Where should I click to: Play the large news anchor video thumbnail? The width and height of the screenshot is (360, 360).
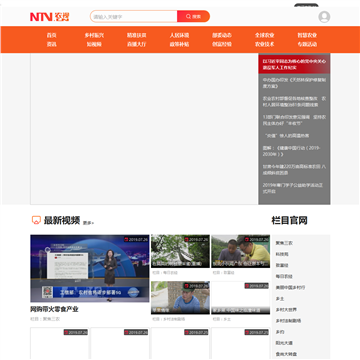[x=90, y=268]
